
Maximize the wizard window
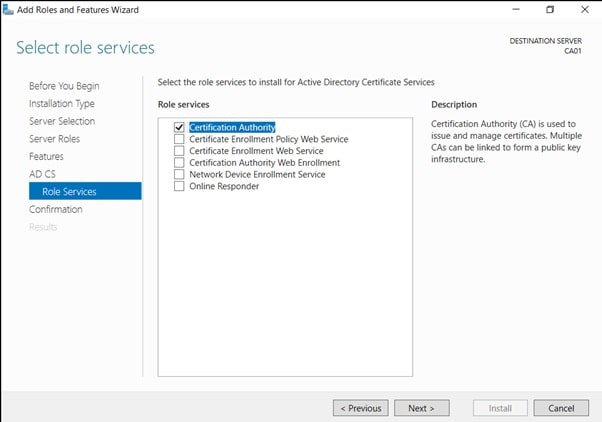point(549,10)
